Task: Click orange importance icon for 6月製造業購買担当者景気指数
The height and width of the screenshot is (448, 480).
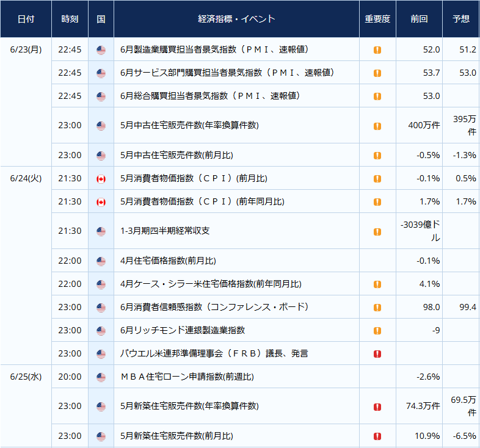Action: 377,50
